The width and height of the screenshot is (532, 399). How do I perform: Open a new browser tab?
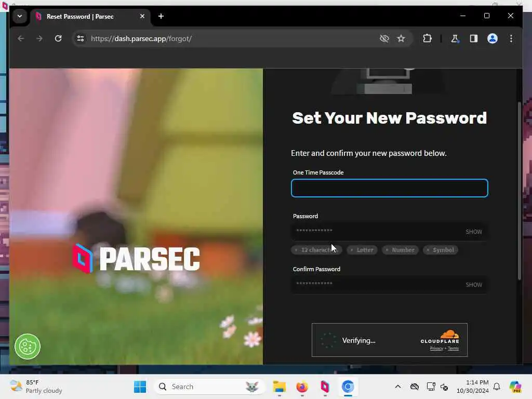tap(161, 16)
